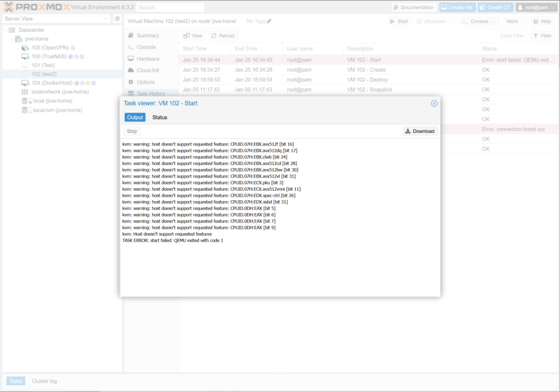
Task: Close the Task viewer dialog
Action: 434,103
